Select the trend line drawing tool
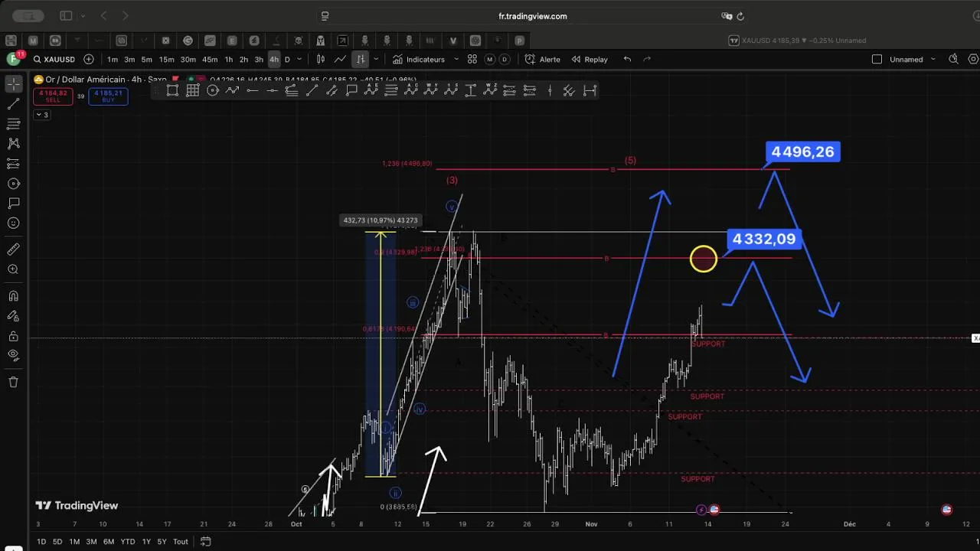Image resolution: width=980 pixels, height=551 pixels. coord(13,104)
